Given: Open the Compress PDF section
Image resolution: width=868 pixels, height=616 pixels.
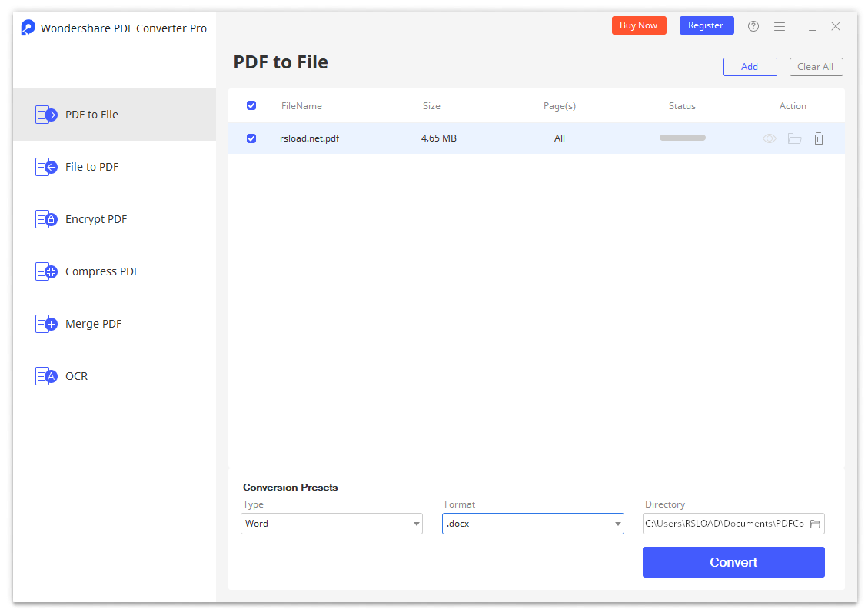Looking at the screenshot, I should (101, 271).
